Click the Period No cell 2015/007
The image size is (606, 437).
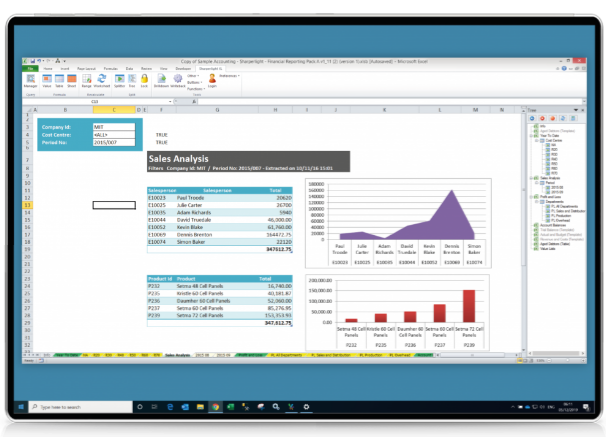point(114,142)
